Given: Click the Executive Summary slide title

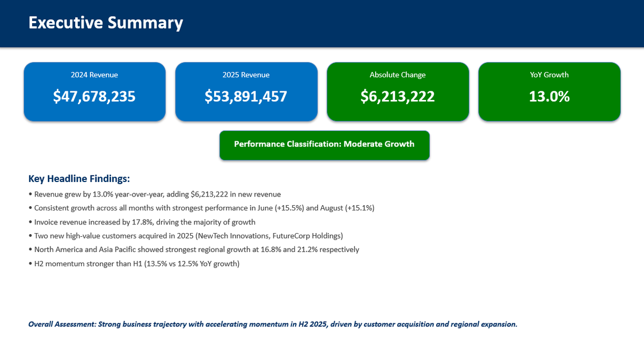Looking at the screenshot, I should (105, 23).
